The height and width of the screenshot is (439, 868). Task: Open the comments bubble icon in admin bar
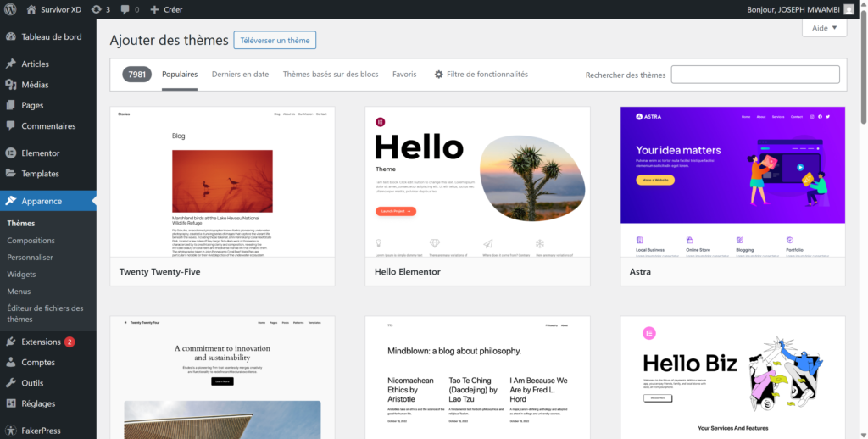tap(125, 9)
